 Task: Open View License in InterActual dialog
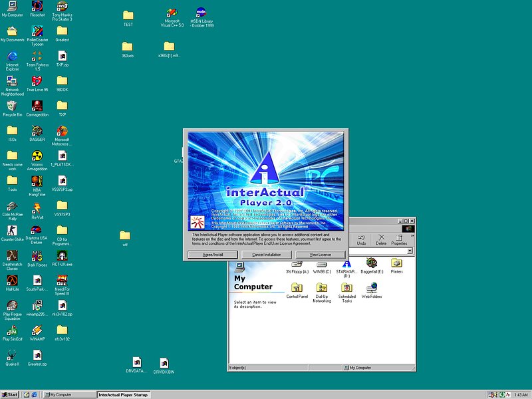321,255
